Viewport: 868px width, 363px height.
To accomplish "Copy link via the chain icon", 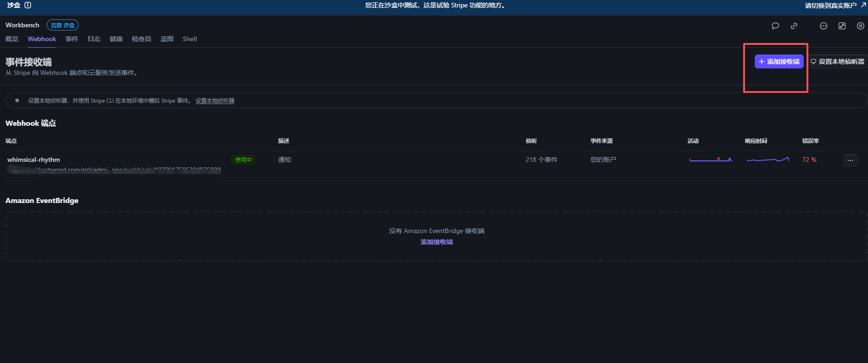I will coord(794,26).
